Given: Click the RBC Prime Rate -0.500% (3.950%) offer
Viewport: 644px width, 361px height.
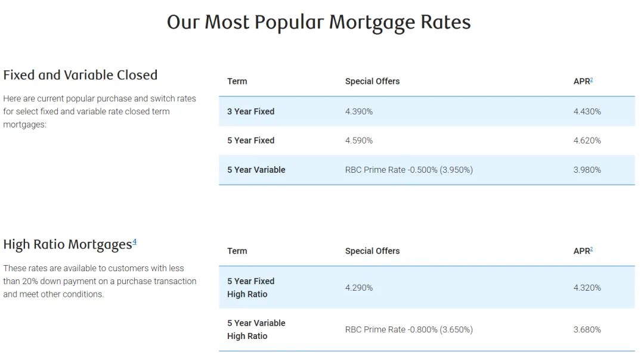Looking at the screenshot, I should click(409, 170).
